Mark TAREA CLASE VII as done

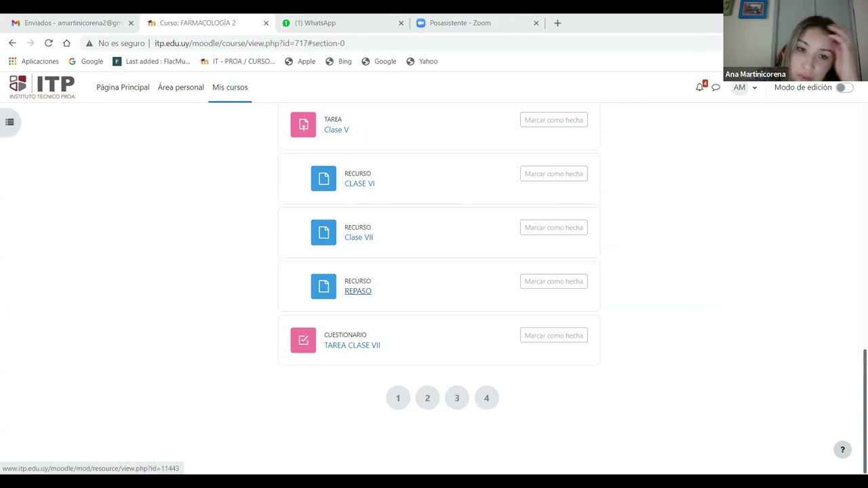pyautogui.click(x=553, y=335)
